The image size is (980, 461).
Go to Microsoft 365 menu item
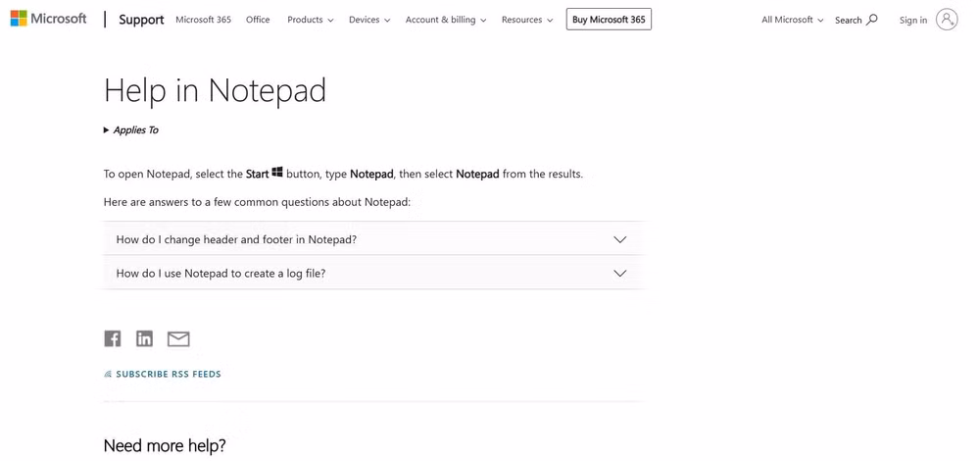coord(203,20)
